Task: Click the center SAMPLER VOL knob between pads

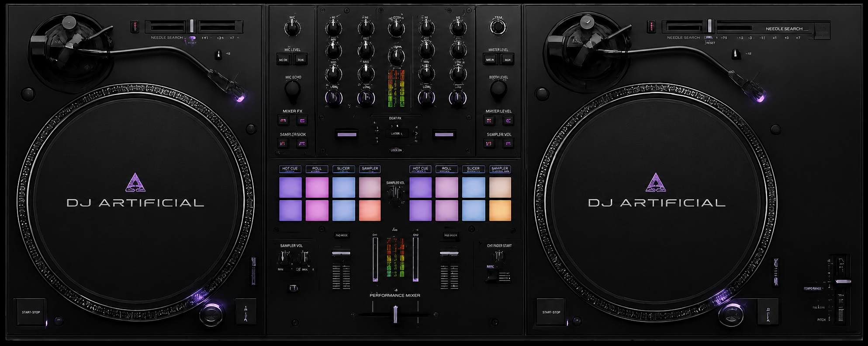Action: (x=395, y=193)
